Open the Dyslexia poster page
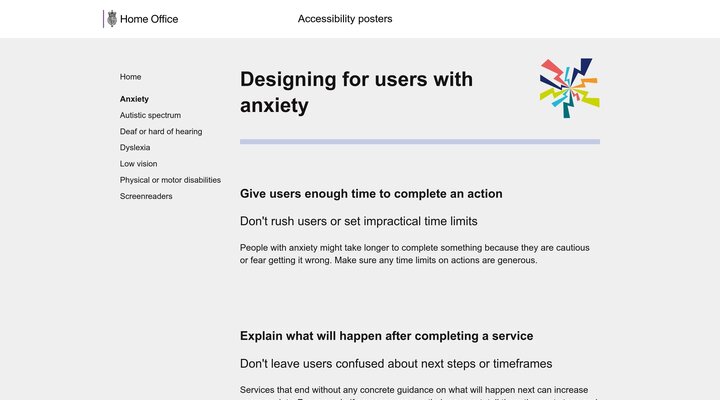720x400 pixels. click(135, 147)
